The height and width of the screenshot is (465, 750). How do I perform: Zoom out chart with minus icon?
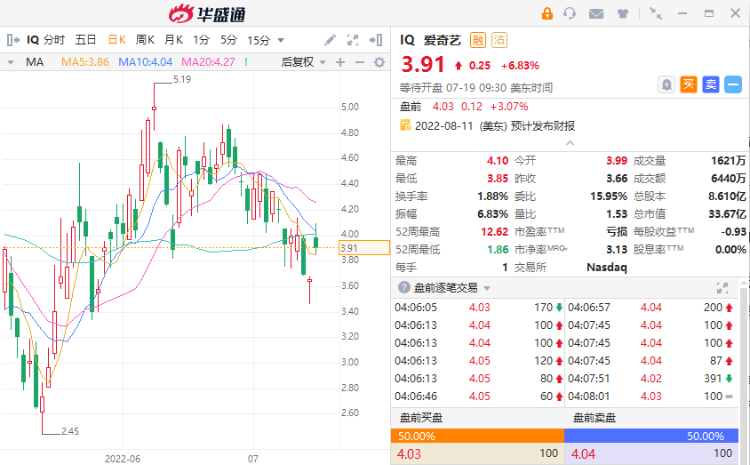(x=360, y=62)
